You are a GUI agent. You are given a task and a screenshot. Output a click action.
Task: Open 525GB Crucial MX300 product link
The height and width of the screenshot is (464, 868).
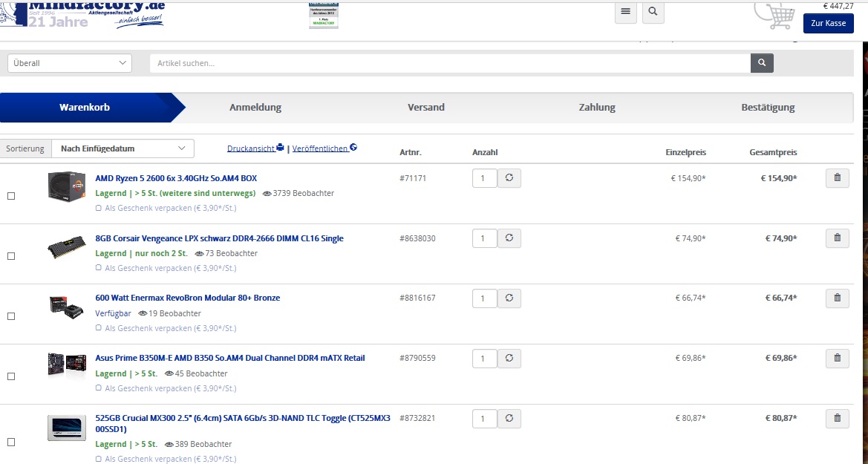click(243, 424)
